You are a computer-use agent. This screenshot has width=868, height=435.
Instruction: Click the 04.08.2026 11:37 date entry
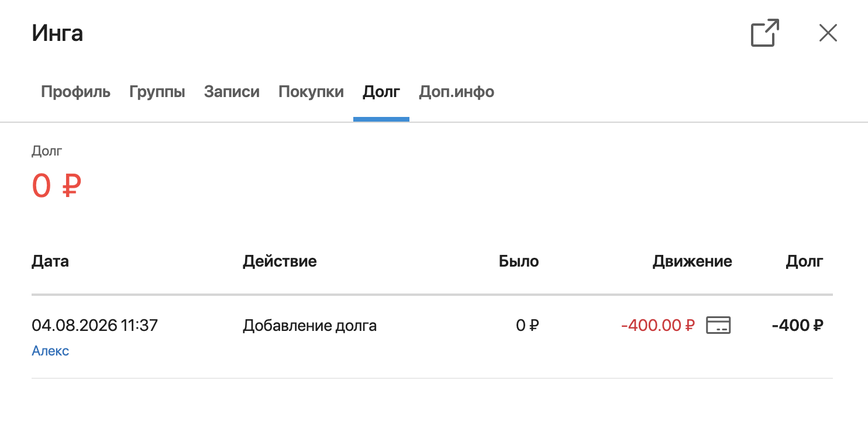pos(95,325)
